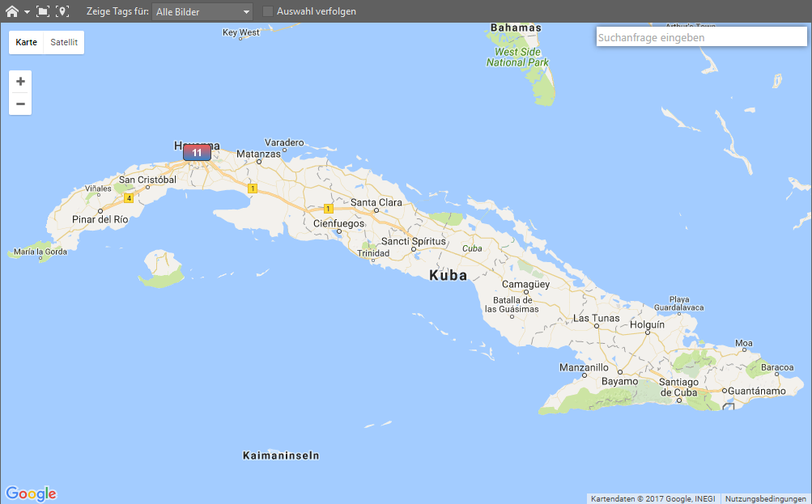Open the 'Alle Bilder' tag filter dropdown
812x504 pixels.
202,11
